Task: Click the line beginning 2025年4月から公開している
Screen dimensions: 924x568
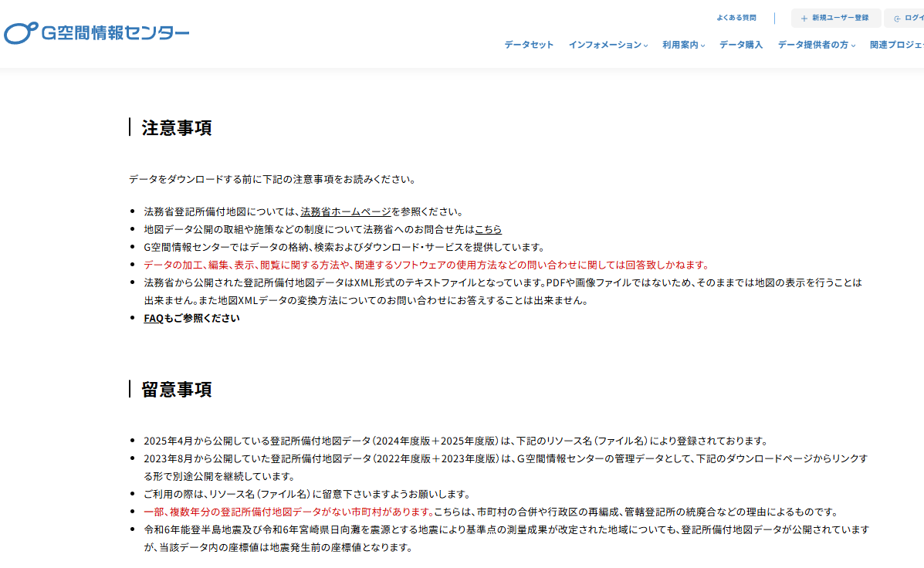Action: pyautogui.click(x=457, y=441)
